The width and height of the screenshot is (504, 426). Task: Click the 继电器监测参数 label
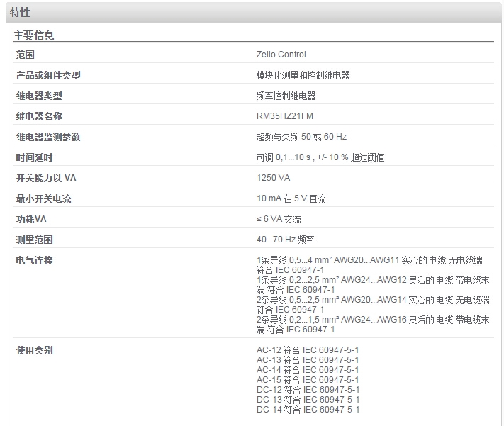tap(48, 137)
